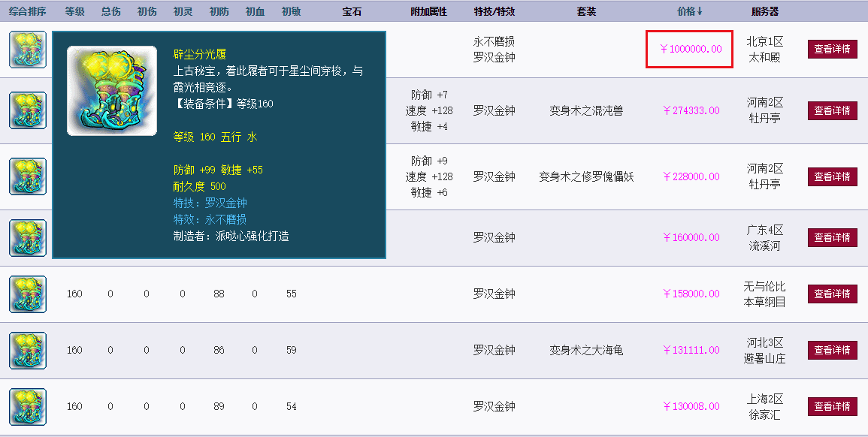Image resolution: width=868 pixels, height=437 pixels.
Task: Click server 无与伦比 本草纲目
Action: pos(764,294)
